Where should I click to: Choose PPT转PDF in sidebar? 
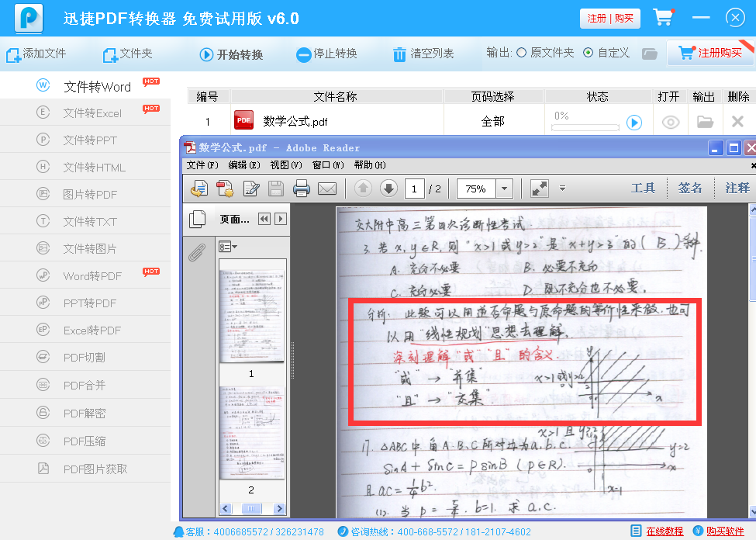(x=85, y=303)
